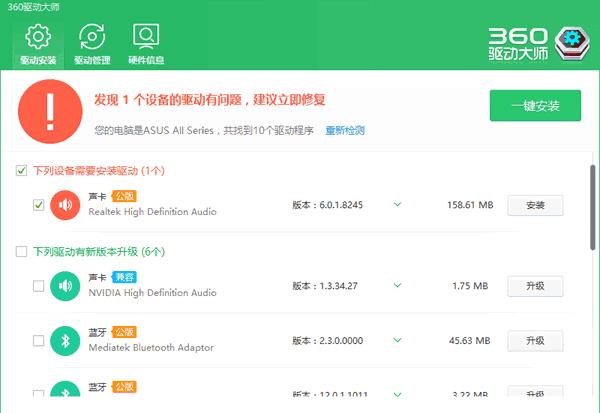The width and height of the screenshot is (600, 413).
Task: Click the NVIDIA High Definition Audio name
Action: [x=152, y=293]
